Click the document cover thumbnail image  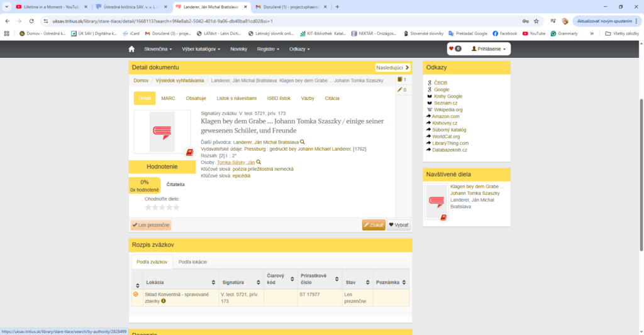[162, 133]
